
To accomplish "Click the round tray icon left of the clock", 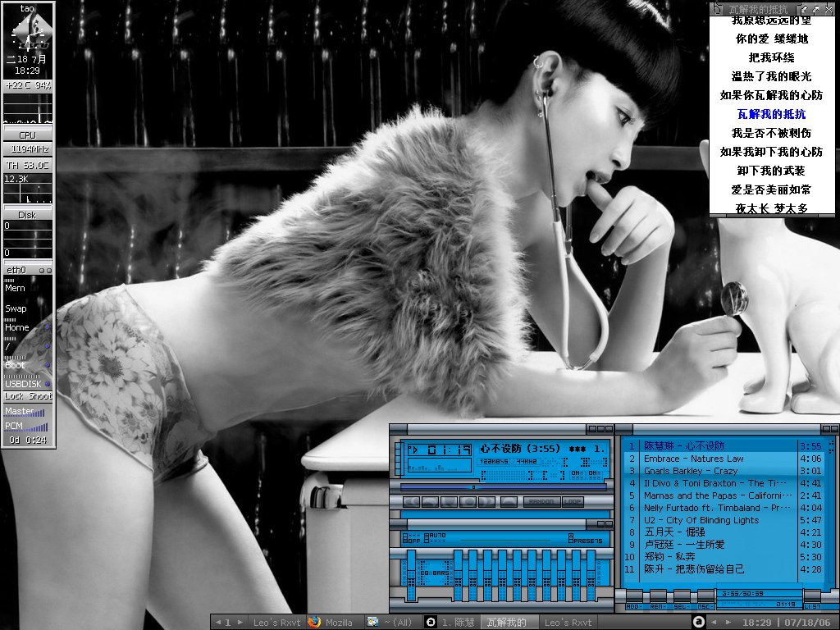I will 699,622.
